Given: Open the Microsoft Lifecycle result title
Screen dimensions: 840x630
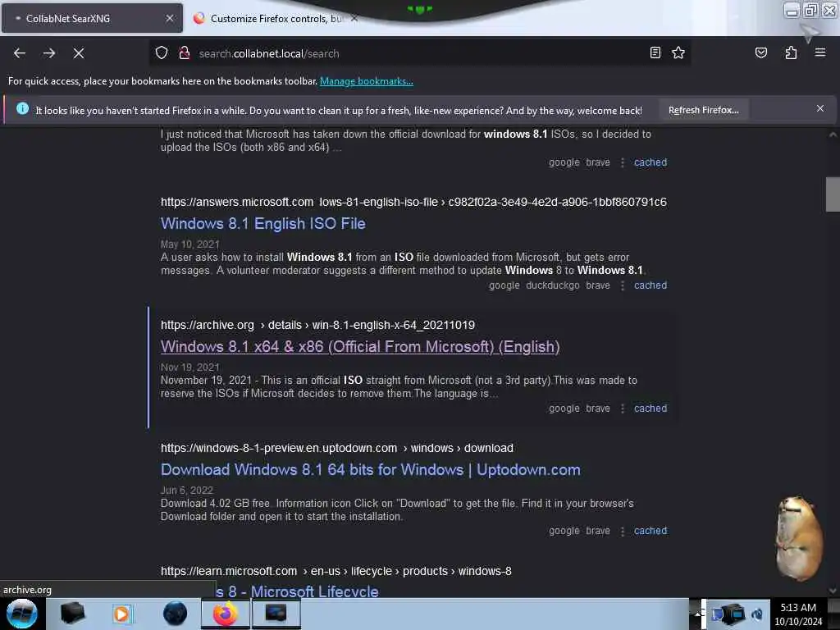Looking at the screenshot, I should tap(297, 591).
